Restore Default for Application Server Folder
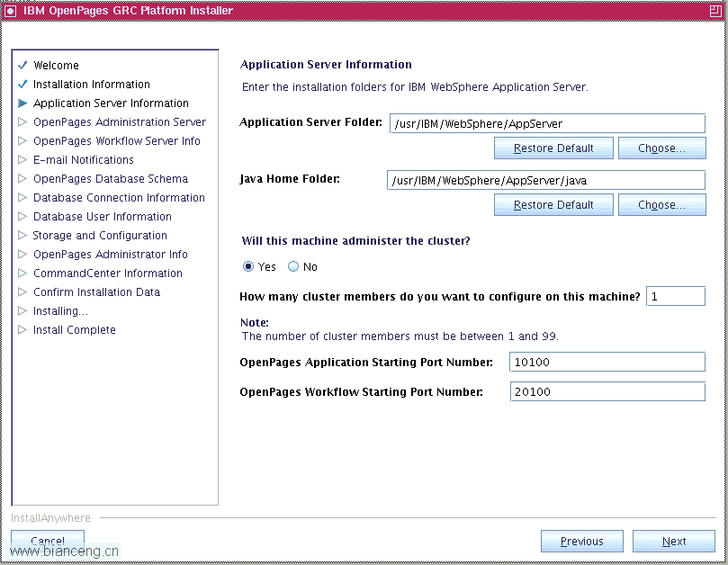The height and width of the screenshot is (565, 728). click(x=553, y=148)
